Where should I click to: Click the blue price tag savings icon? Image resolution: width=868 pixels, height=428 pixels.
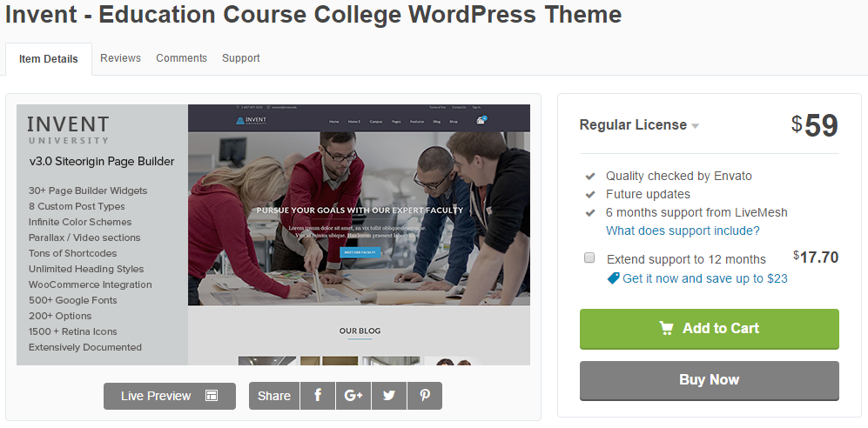click(613, 278)
